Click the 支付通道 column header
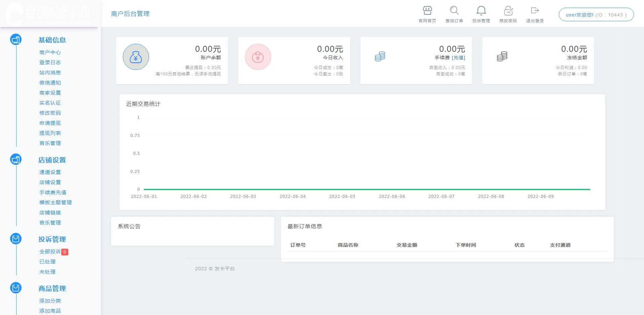 560,245
